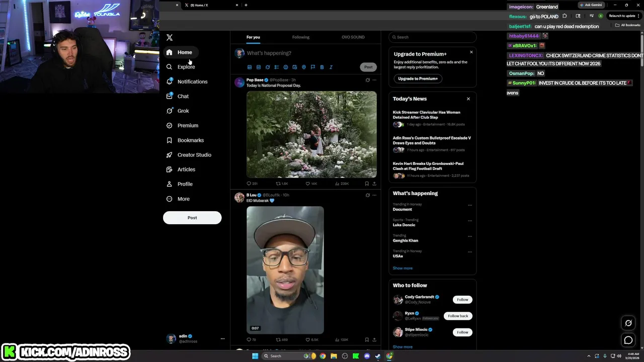Go to Home in sidebar

180,52
